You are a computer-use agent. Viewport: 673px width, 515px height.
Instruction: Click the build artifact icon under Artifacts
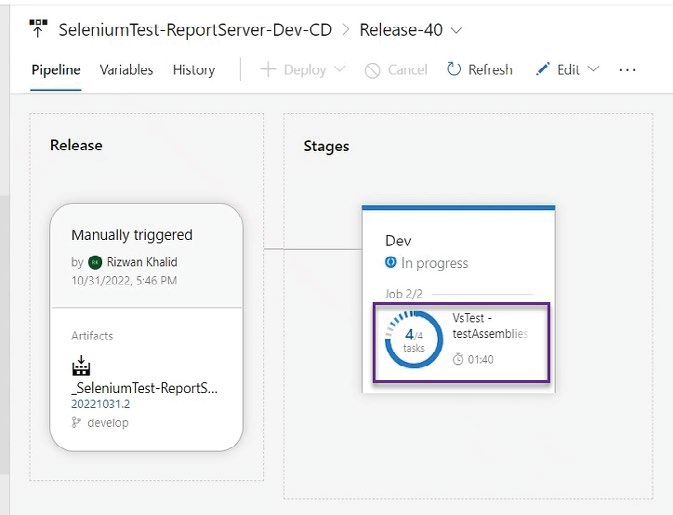point(82,368)
